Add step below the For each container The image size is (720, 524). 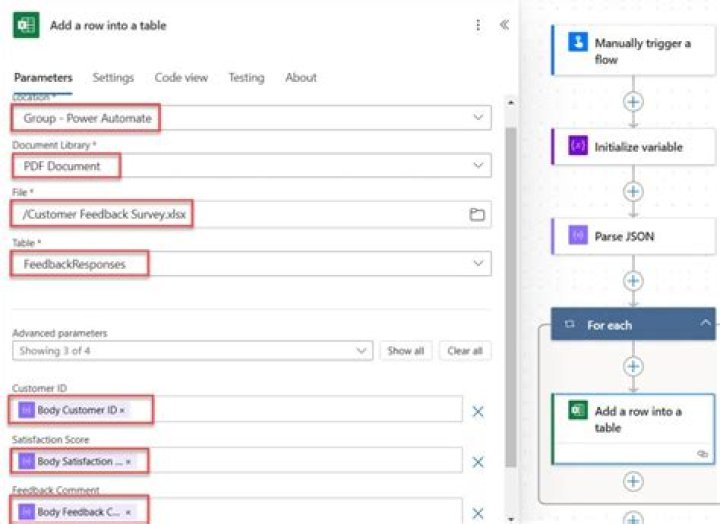point(633,518)
